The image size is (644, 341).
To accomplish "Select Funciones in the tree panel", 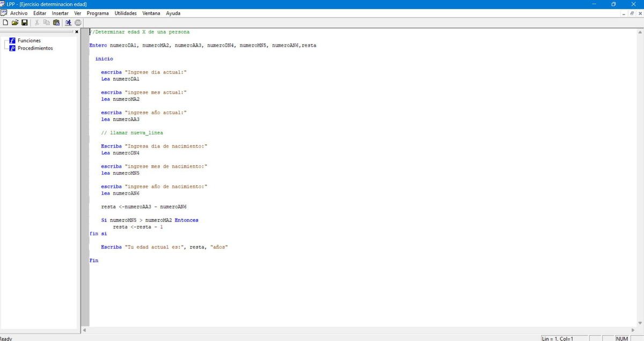I will [x=29, y=41].
